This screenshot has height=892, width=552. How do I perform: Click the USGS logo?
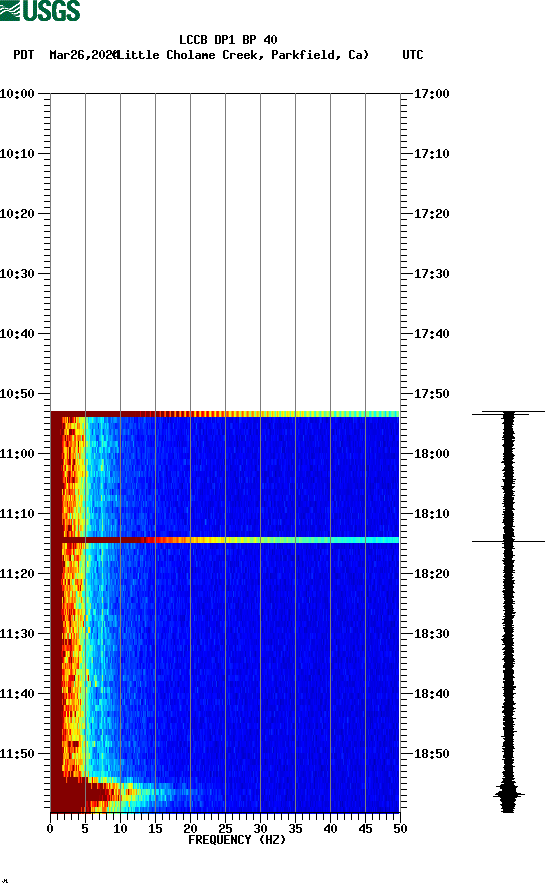[x=40, y=10]
